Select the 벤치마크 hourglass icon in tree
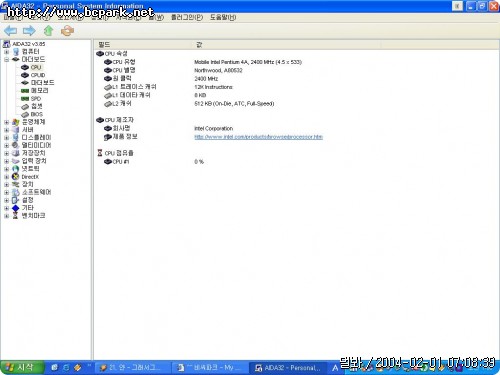The height and width of the screenshot is (375, 500). (x=16, y=216)
